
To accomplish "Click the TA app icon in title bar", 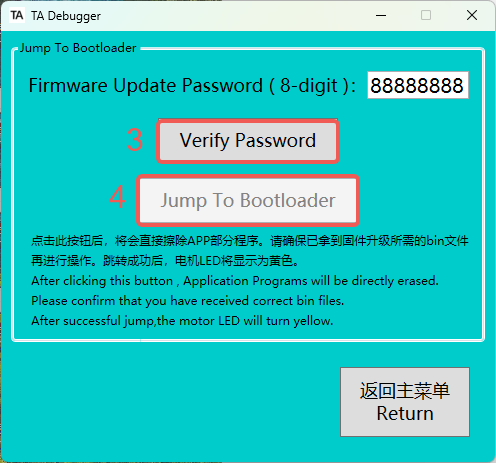I will click(x=17, y=15).
